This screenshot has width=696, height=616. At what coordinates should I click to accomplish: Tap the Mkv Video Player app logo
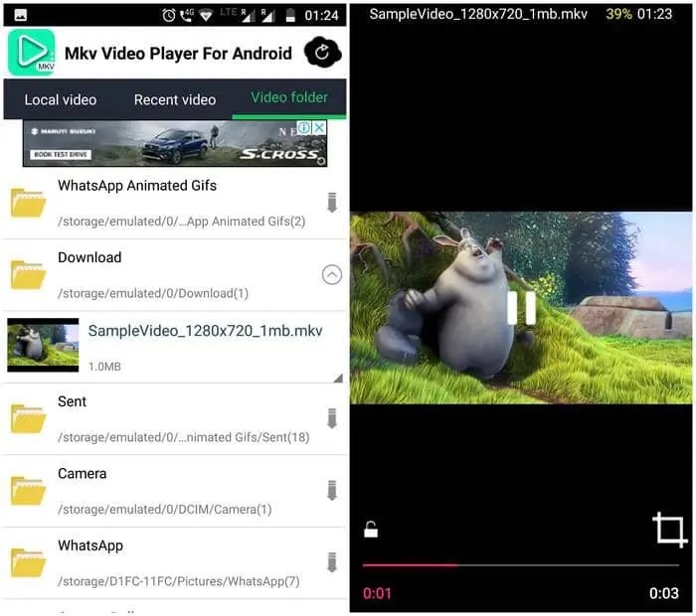31,53
